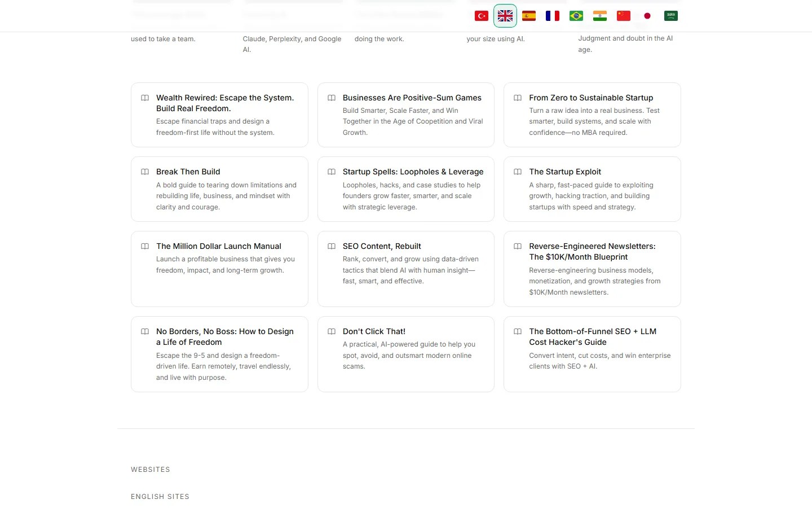Open the Don't Click That! book
The height and width of the screenshot is (508, 812).
(x=406, y=354)
